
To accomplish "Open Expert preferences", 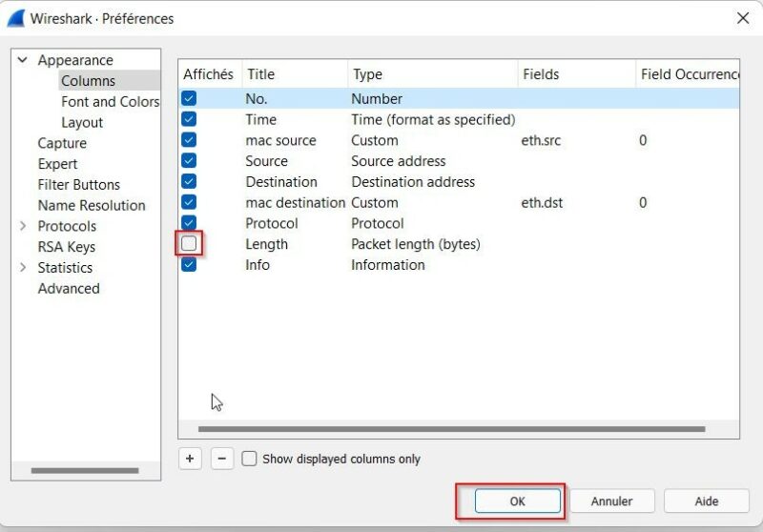I will (57, 164).
